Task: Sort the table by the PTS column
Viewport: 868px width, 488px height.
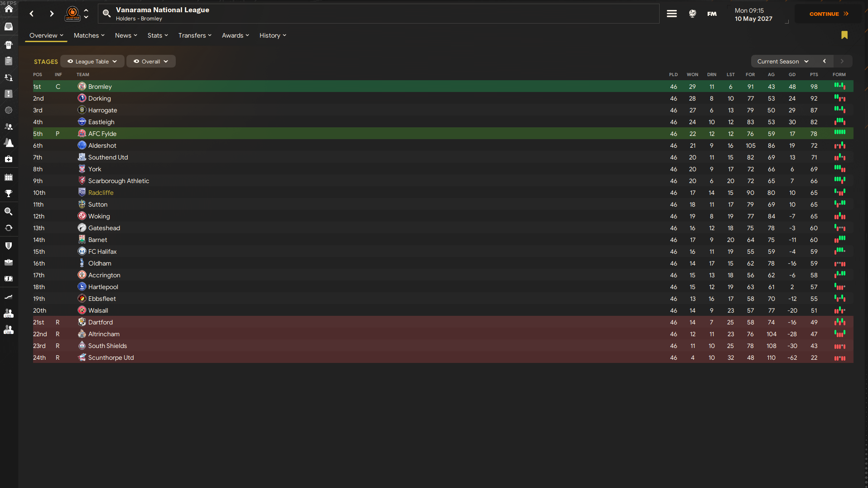Action: click(x=814, y=75)
